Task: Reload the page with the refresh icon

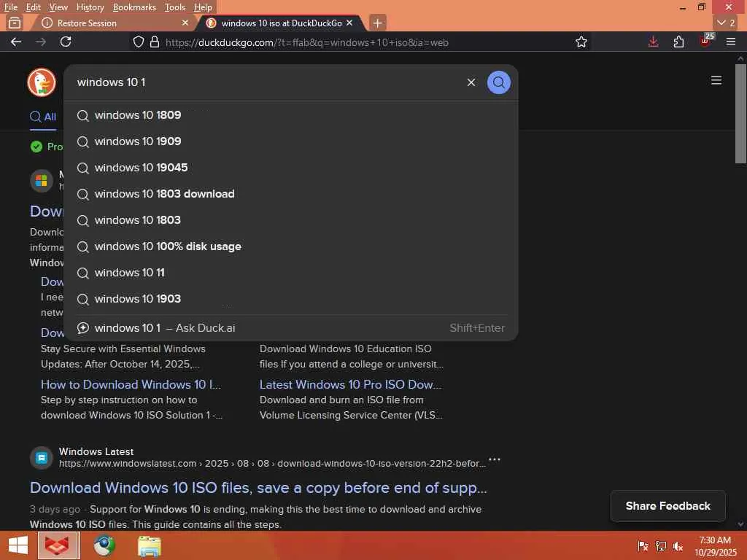Action: click(x=66, y=42)
